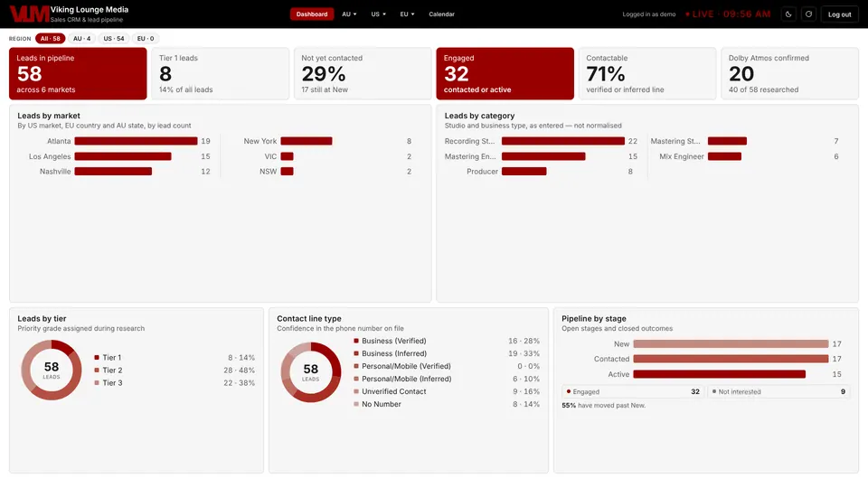The width and height of the screenshot is (868, 488).
Task: Click the Mastering St... category bar
Action: click(x=727, y=141)
